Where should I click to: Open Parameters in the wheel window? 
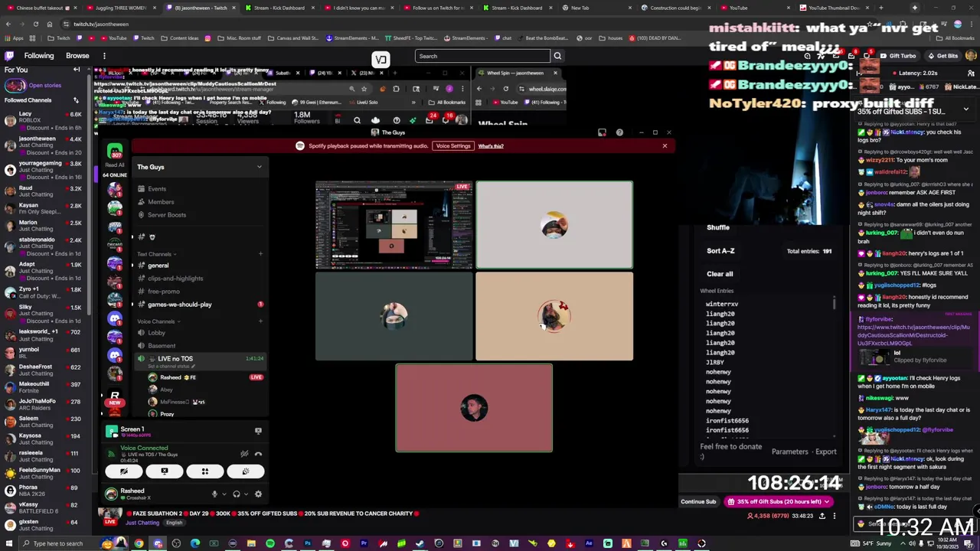[789, 452]
